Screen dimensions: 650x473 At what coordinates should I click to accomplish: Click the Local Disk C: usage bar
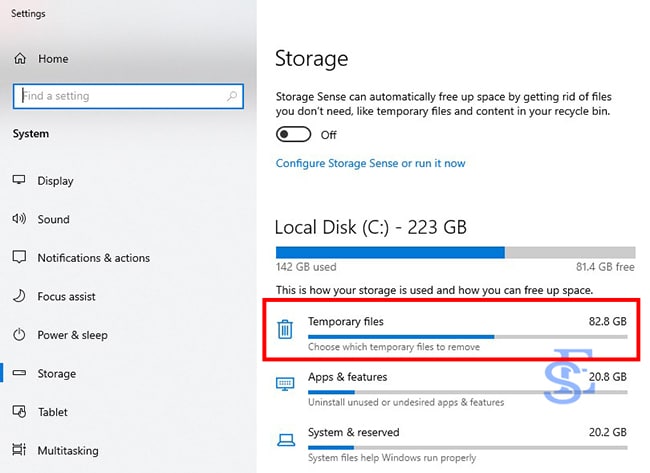[x=455, y=253]
